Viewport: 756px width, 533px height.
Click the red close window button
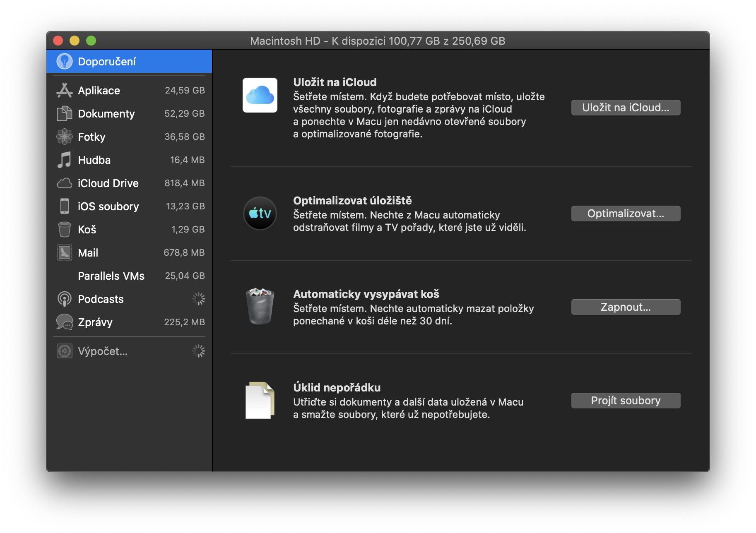click(58, 41)
